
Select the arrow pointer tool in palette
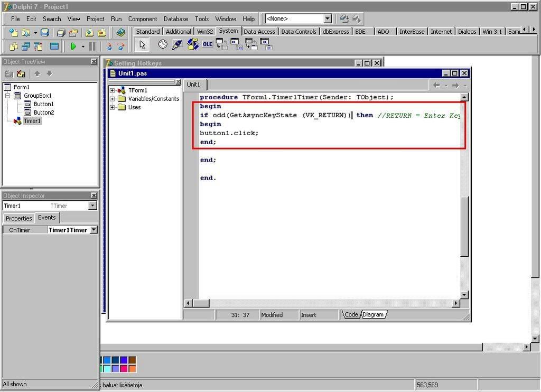pyautogui.click(x=142, y=45)
